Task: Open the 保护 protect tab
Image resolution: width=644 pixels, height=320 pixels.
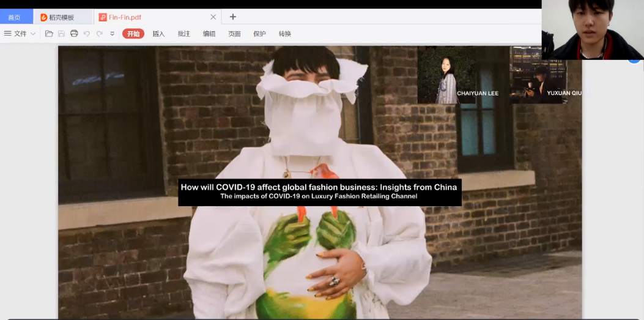Action: coord(259,34)
